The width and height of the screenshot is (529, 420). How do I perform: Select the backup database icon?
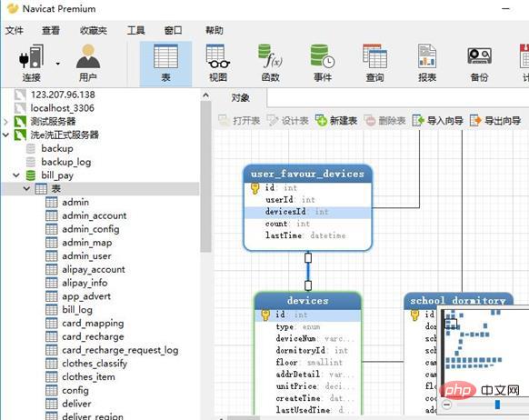click(x=31, y=148)
